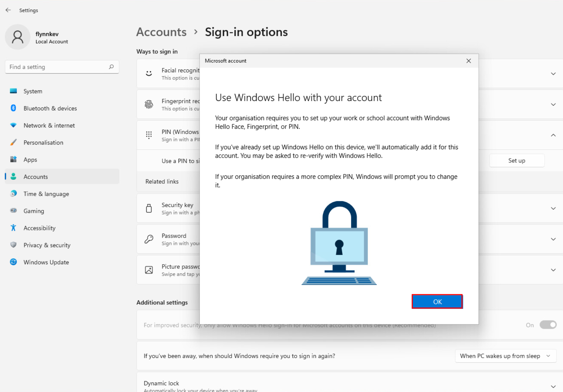Click the PIN keypad icon
The height and width of the screenshot is (392, 563).
tap(149, 135)
